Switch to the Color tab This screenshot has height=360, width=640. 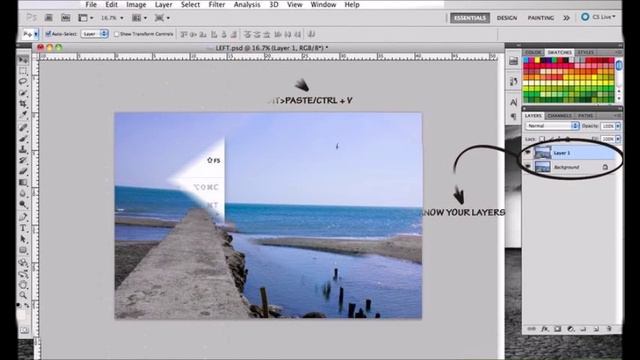click(x=533, y=52)
